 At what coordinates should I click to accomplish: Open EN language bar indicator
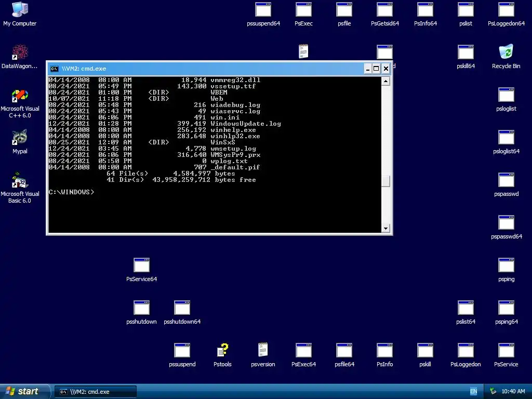coord(473,391)
